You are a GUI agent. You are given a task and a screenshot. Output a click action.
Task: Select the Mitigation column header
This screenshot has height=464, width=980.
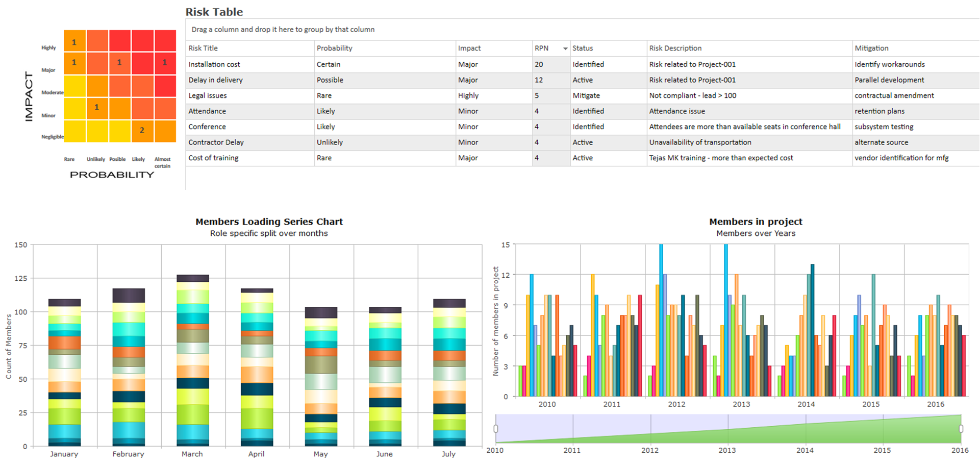point(871,48)
